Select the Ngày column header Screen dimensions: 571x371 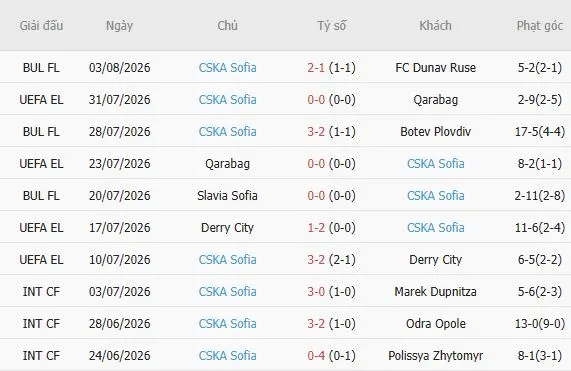pyautogui.click(x=119, y=26)
